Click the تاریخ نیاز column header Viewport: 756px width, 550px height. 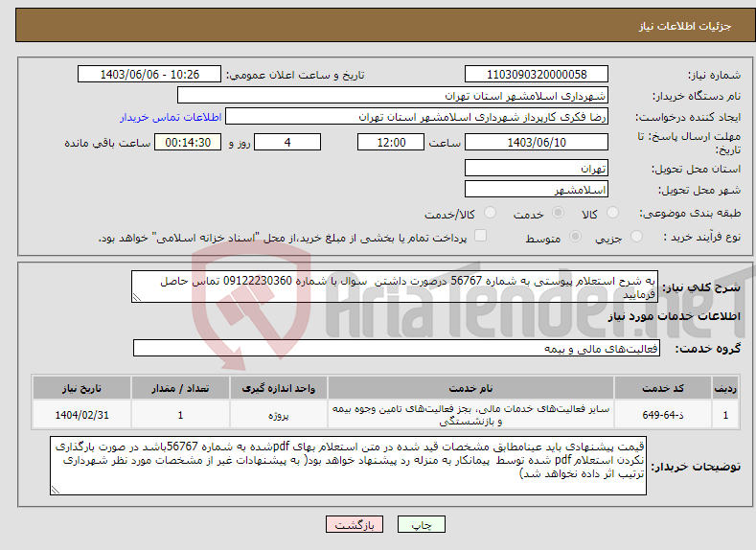(x=82, y=388)
